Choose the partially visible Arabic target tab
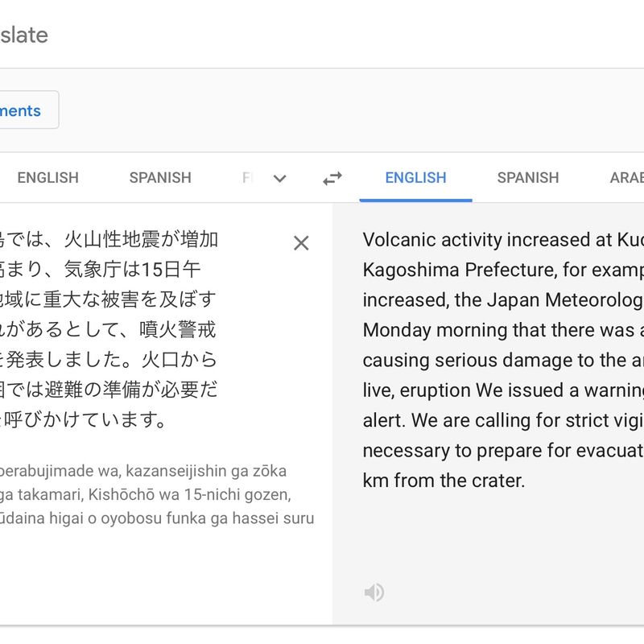This screenshot has height=644, width=644. [x=627, y=178]
